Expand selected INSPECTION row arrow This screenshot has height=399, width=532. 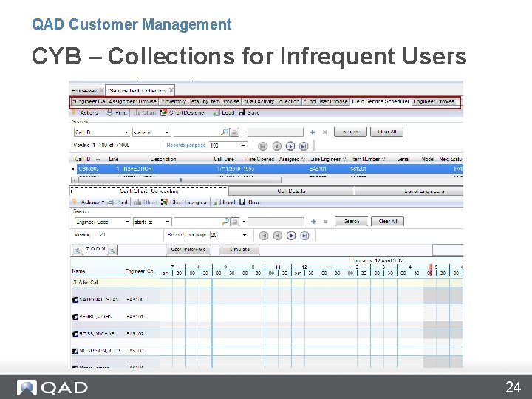(72, 168)
